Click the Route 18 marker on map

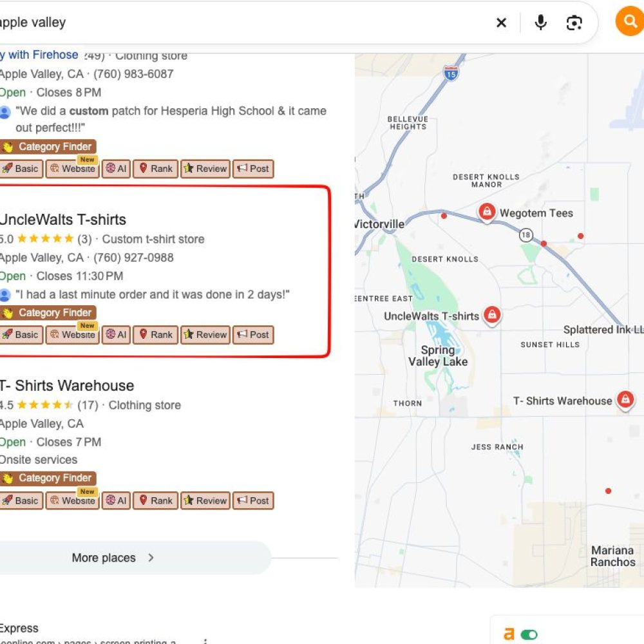[x=526, y=235]
